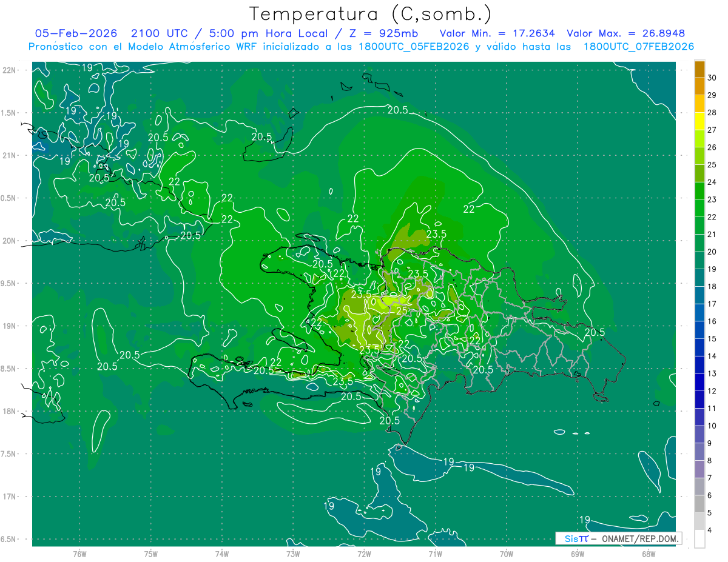Click the "5:00 pm Hora Local" text
The height and width of the screenshot is (562, 728).
268,33
